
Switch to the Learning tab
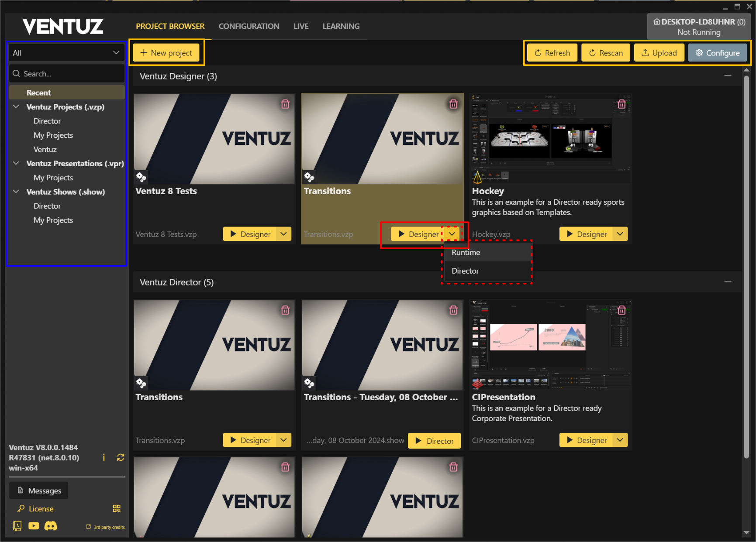coord(341,26)
